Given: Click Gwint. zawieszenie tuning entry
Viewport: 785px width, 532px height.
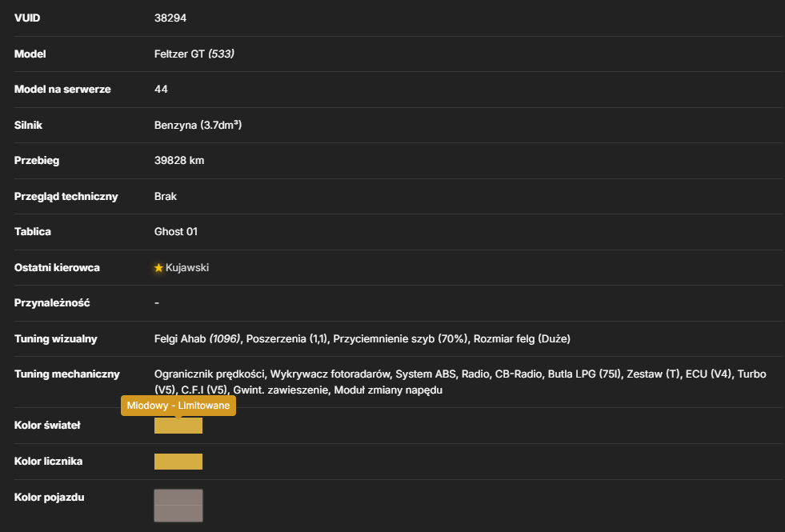Looking at the screenshot, I should 281,390.
